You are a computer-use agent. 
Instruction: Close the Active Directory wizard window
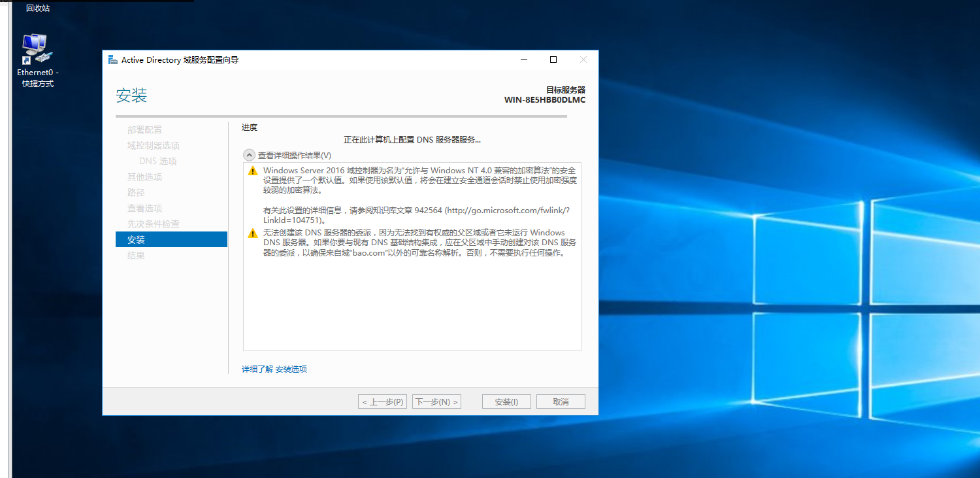(x=583, y=60)
